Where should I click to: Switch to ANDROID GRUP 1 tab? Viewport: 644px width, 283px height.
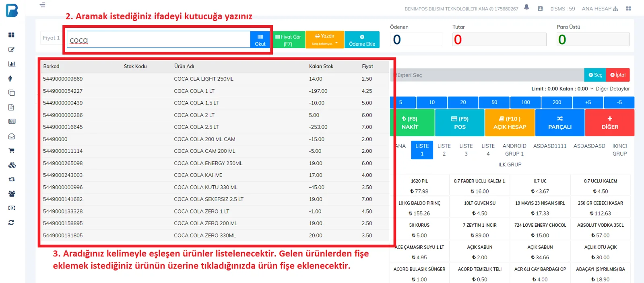pos(514,150)
